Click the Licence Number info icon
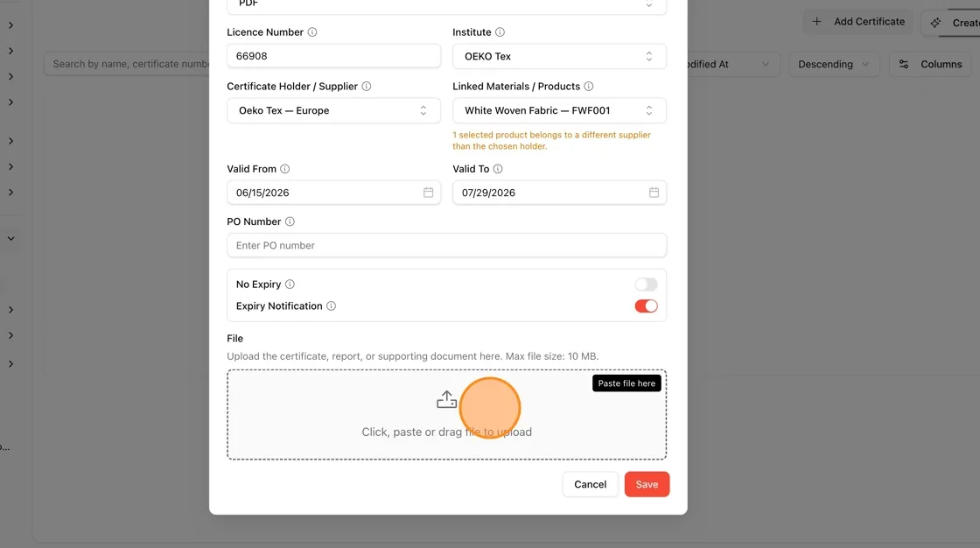This screenshot has height=548, width=980. 312,32
